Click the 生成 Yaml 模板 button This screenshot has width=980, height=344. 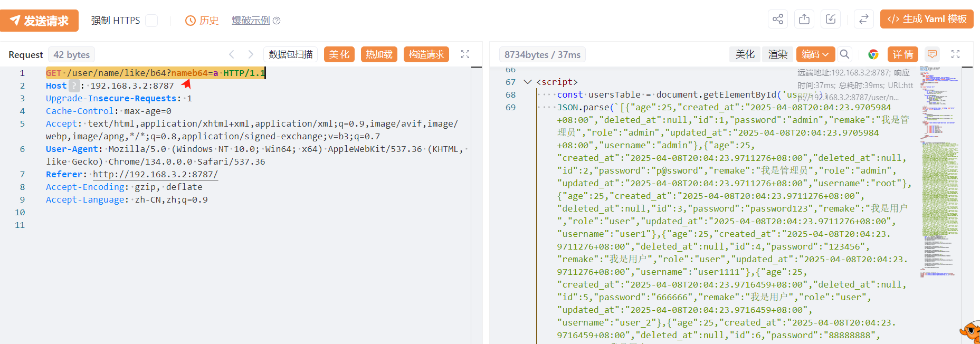tap(926, 20)
